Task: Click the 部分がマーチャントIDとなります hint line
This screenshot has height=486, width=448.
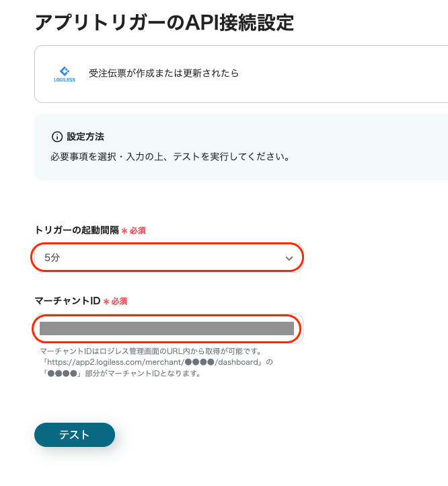Action: 121,373
